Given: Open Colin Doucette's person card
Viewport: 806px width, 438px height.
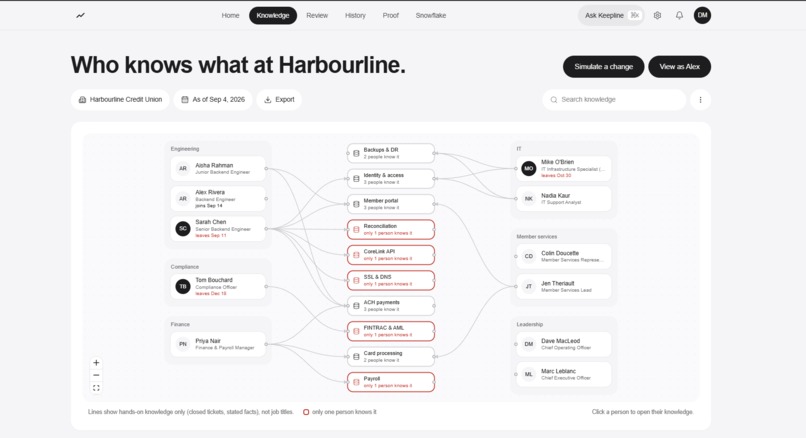Looking at the screenshot, I should pos(563,256).
